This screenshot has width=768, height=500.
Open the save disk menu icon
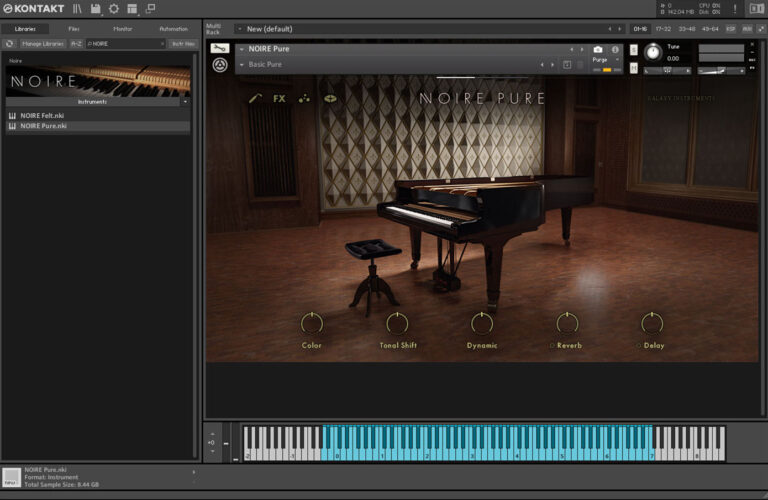pyautogui.click(x=96, y=8)
